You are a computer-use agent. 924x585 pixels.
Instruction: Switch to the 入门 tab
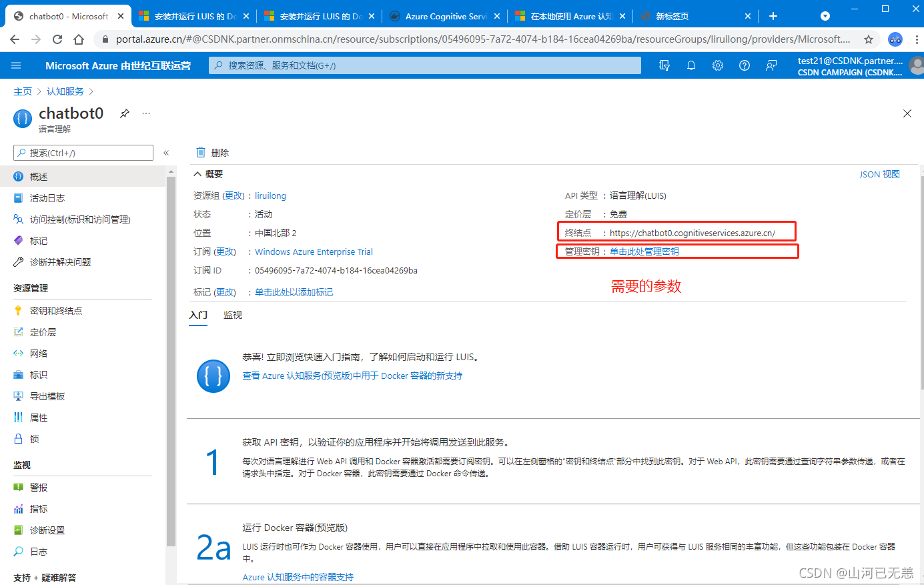click(198, 315)
